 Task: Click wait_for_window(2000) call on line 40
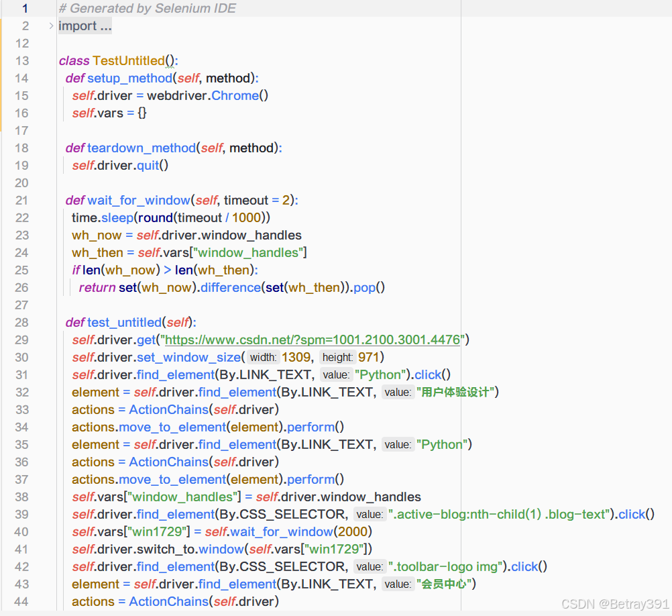pos(301,532)
